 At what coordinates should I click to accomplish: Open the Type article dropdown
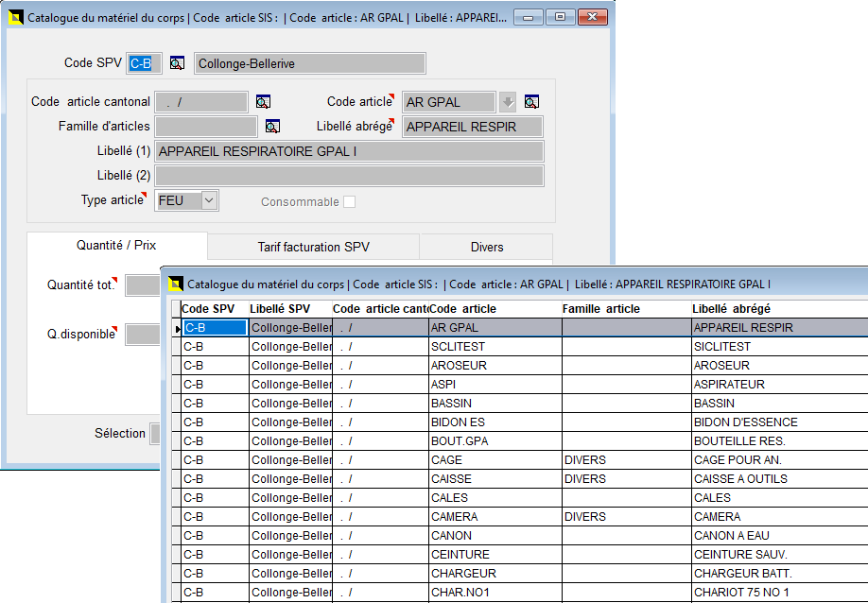point(209,200)
